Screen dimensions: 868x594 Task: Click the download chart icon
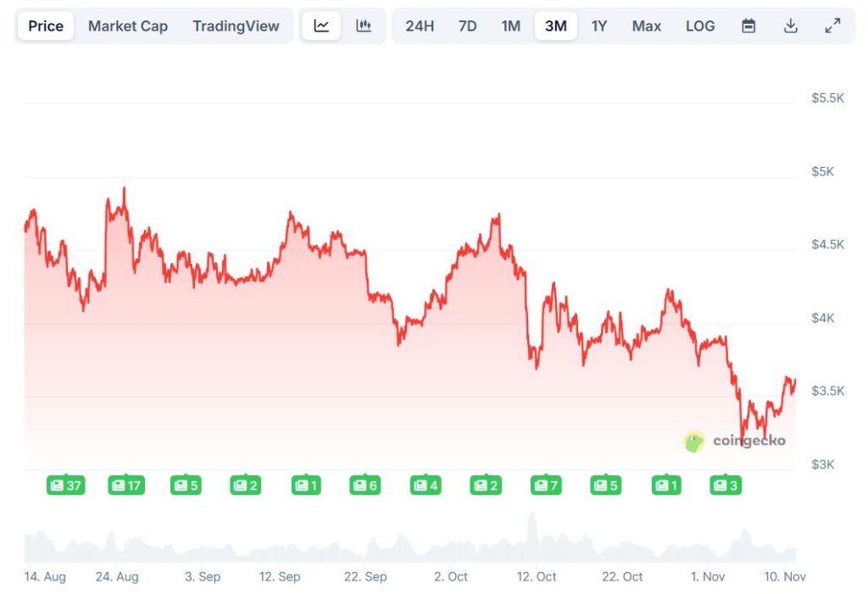790,25
